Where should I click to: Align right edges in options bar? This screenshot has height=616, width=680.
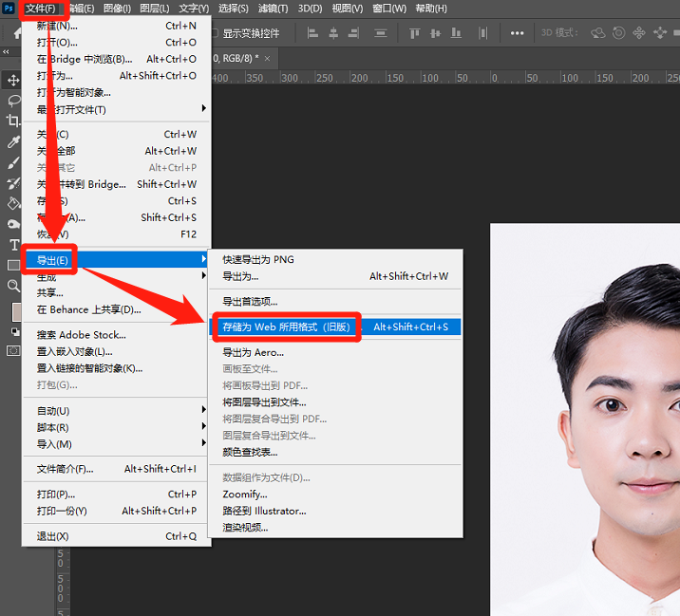[x=354, y=33]
